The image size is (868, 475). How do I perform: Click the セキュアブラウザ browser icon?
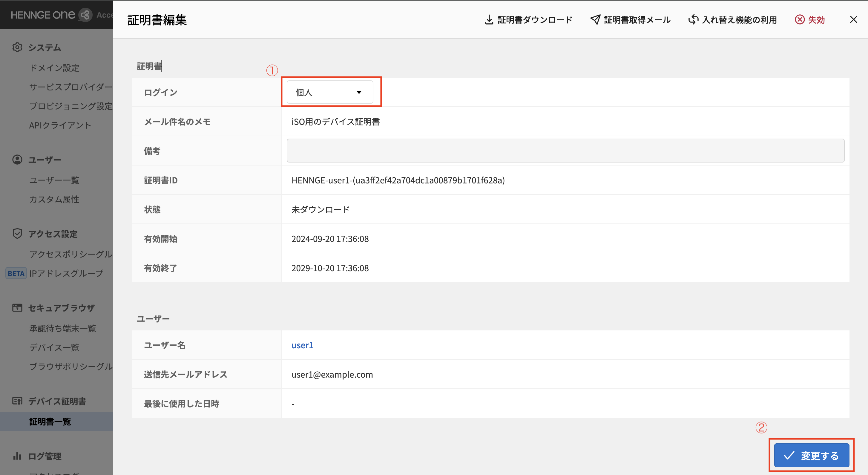click(x=17, y=308)
